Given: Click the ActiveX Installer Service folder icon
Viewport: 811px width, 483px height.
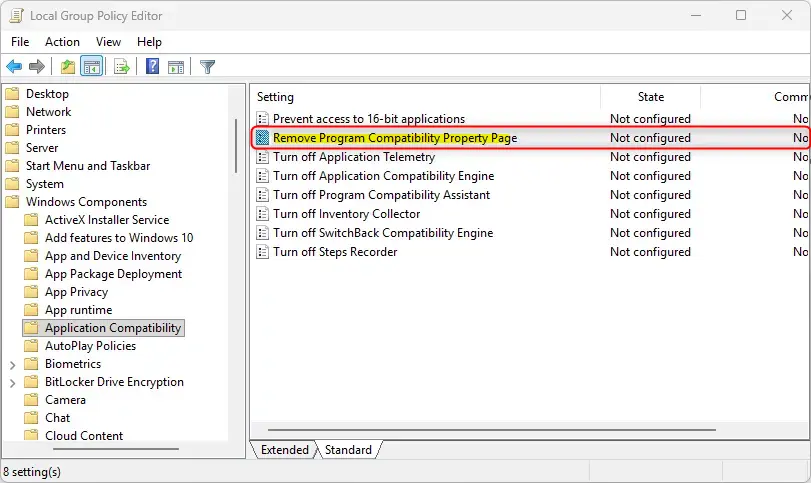Looking at the screenshot, I should click(x=31, y=220).
